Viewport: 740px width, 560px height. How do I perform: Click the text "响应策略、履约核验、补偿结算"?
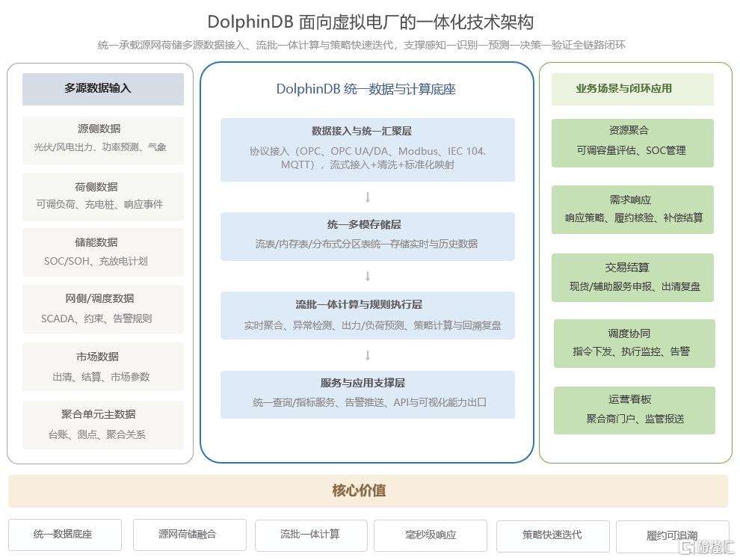634,218
